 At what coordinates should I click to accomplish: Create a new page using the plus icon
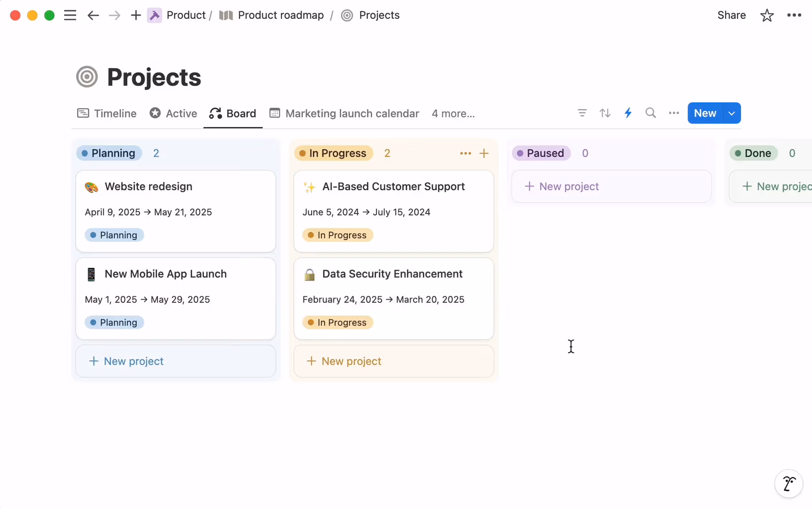(x=135, y=15)
